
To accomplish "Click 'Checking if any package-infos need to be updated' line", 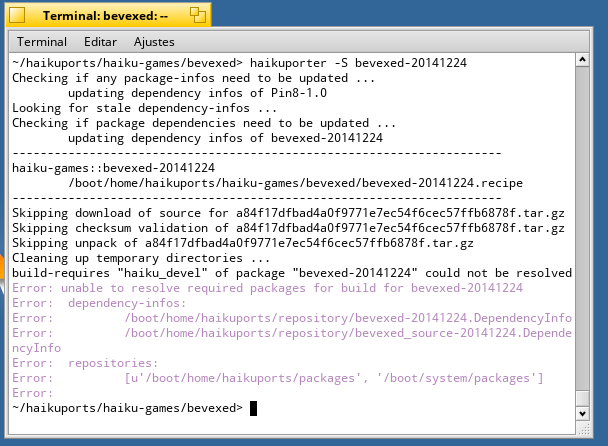I will [x=193, y=78].
